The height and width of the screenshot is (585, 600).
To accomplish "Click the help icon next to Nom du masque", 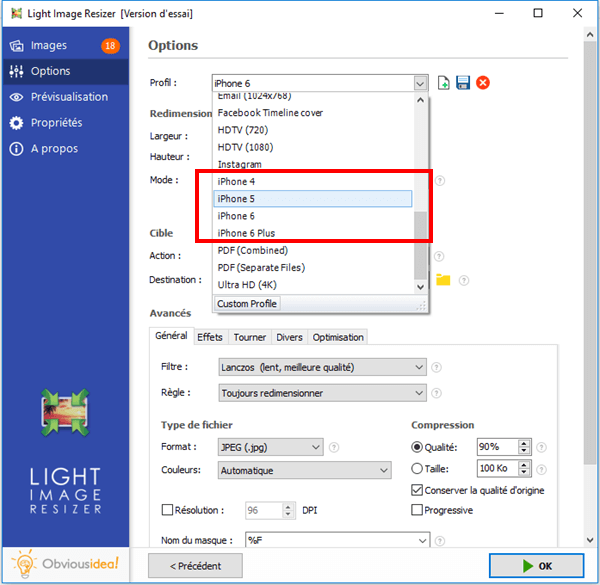I will (x=440, y=541).
